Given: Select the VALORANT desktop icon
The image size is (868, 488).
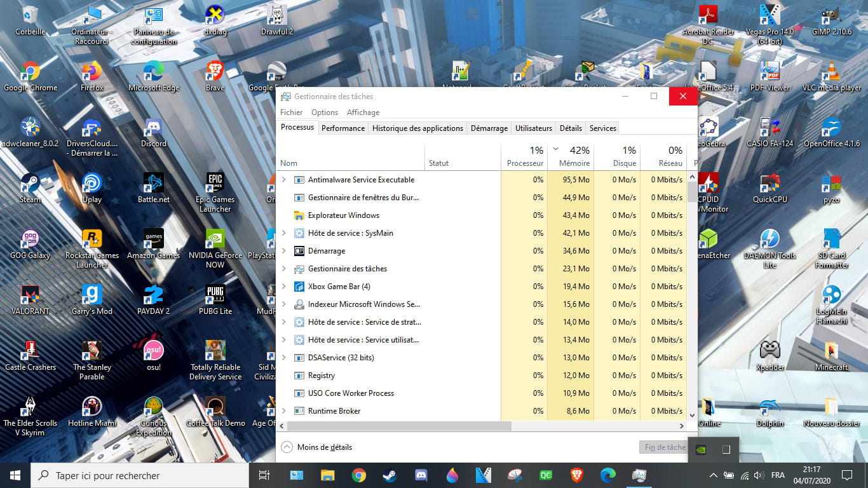Looking at the screenshot, I should pos(31,301).
